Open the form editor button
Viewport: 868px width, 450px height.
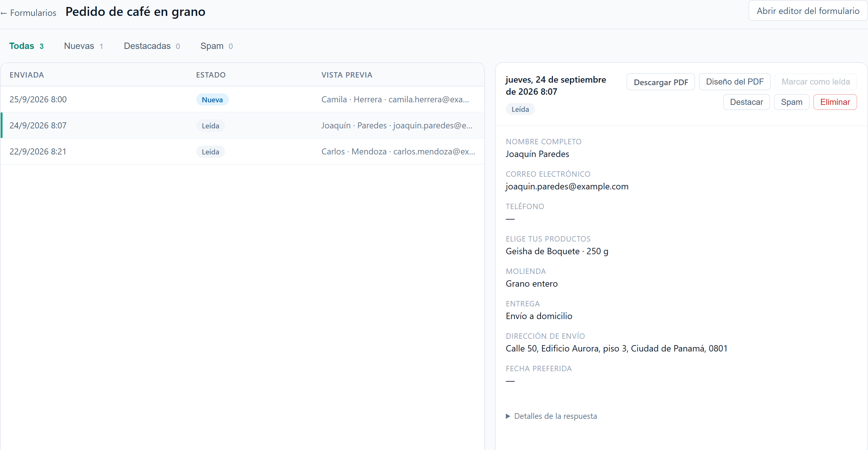(x=808, y=11)
